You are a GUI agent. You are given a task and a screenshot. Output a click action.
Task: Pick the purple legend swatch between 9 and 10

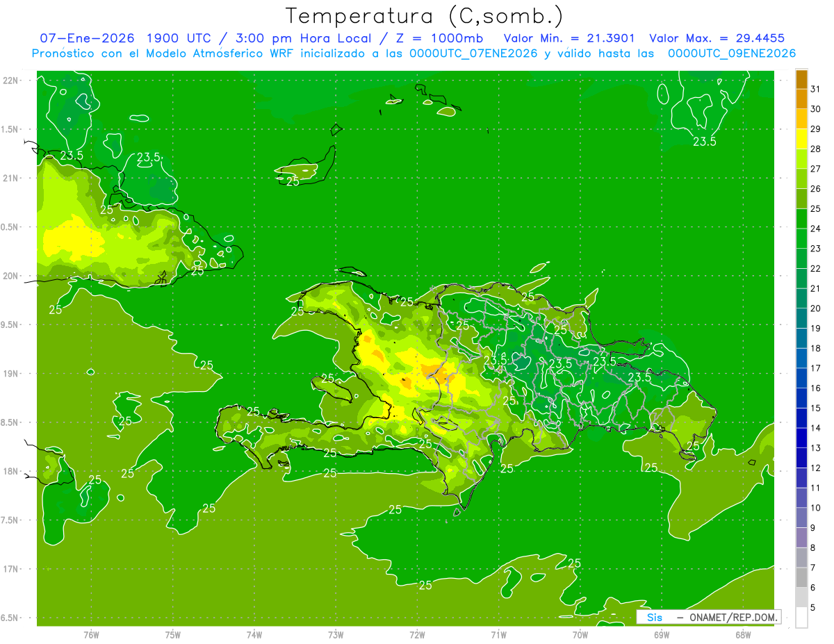coord(801,518)
